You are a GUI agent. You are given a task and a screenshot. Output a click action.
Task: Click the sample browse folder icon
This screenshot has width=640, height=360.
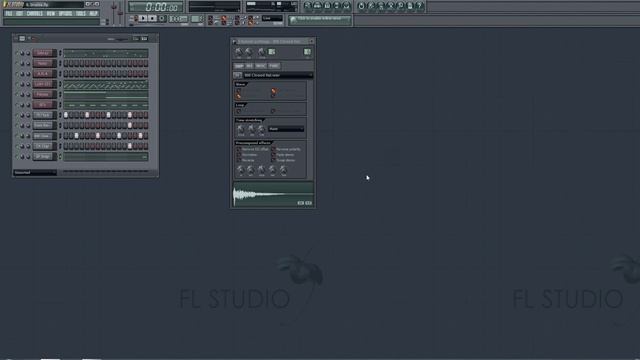[x=237, y=76]
